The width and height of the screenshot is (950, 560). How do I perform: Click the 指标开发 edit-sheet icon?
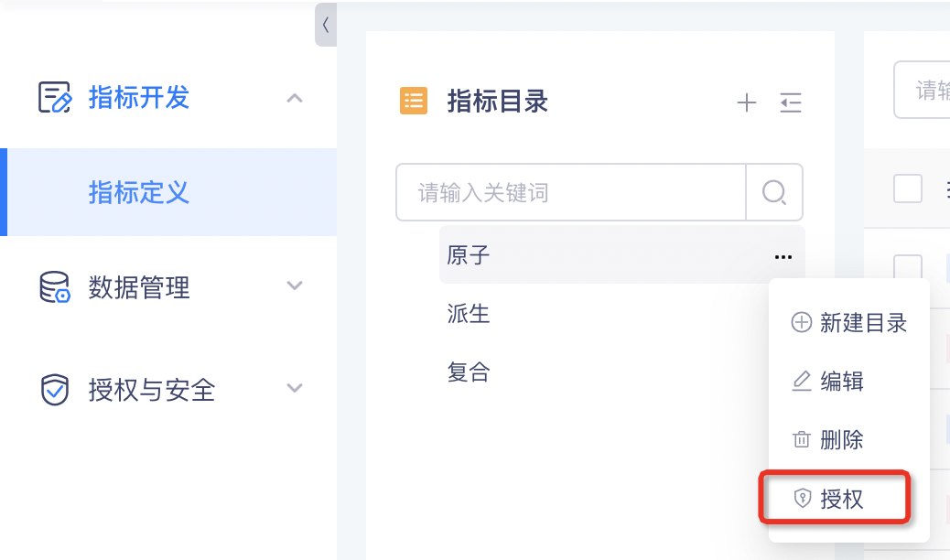click(54, 97)
